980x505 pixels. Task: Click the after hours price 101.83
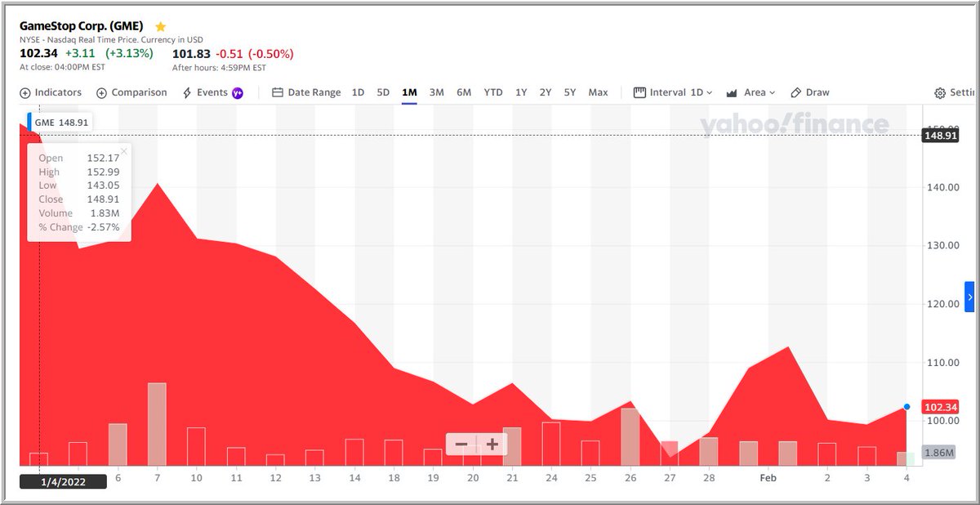[192, 54]
